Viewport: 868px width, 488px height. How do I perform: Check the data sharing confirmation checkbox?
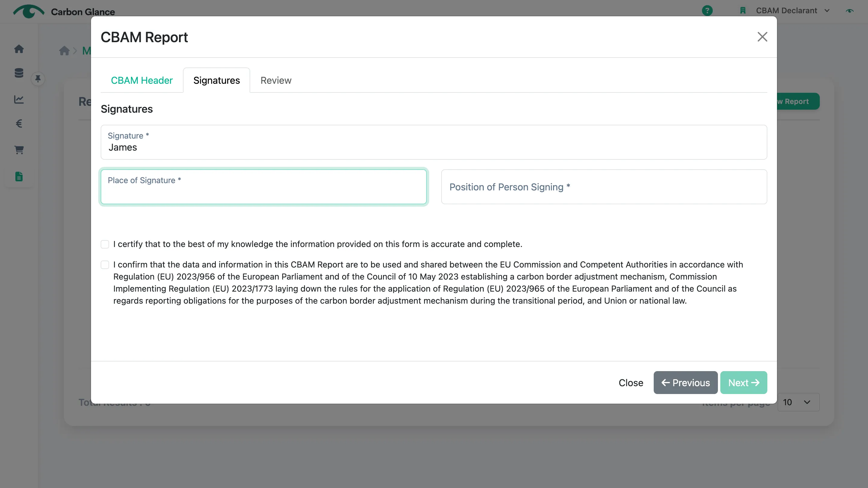[x=105, y=265]
